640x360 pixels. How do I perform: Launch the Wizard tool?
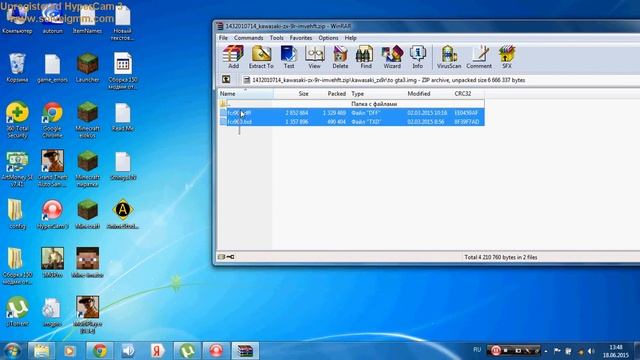pyautogui.click(x=392, y=57)
